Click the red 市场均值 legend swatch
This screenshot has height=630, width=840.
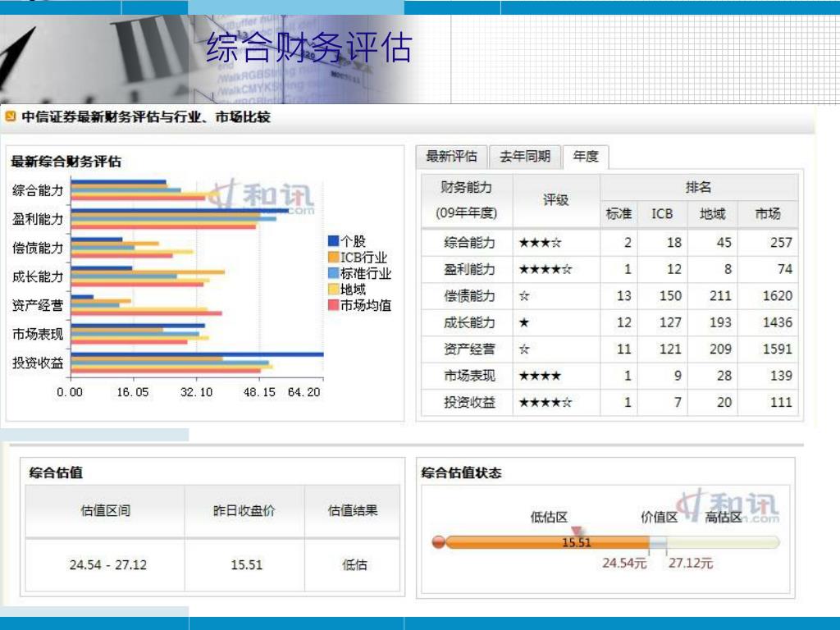(x=333, y=305)
